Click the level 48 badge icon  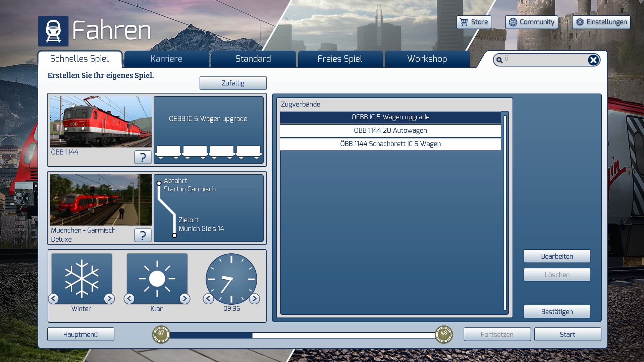pyautogui.click(x=443, y=334)
